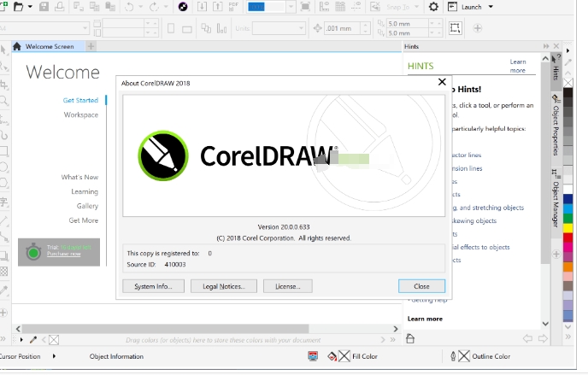
Task: Open the Object Properties docker tab
Action: tap(556, 126)
